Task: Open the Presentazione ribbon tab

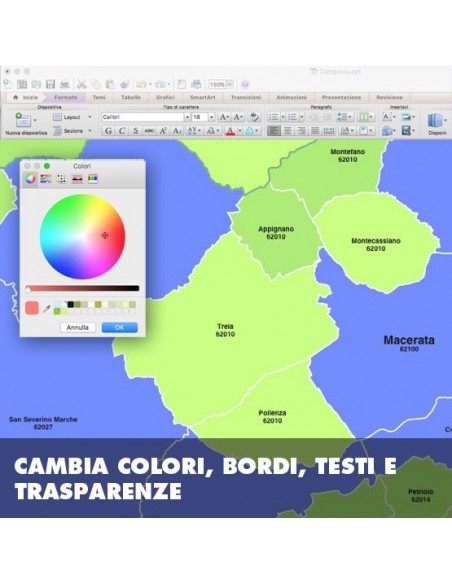Action: (341, 98)
